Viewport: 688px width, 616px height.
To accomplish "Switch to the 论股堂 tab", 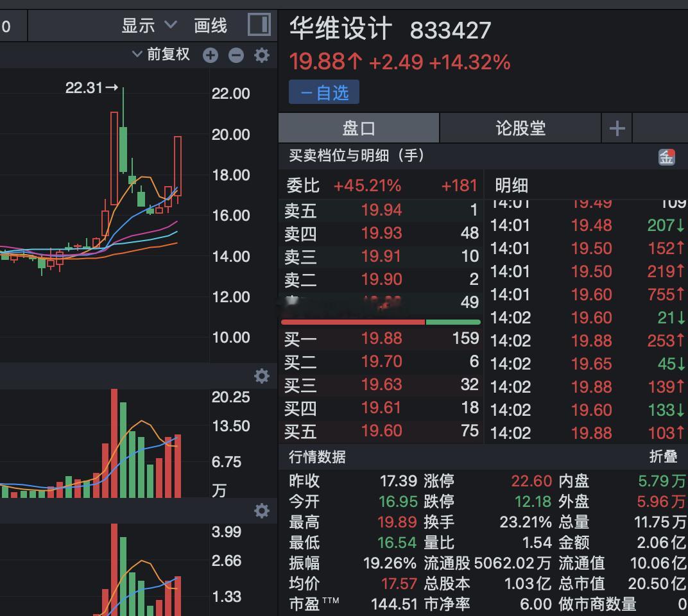I will (520, 128).
